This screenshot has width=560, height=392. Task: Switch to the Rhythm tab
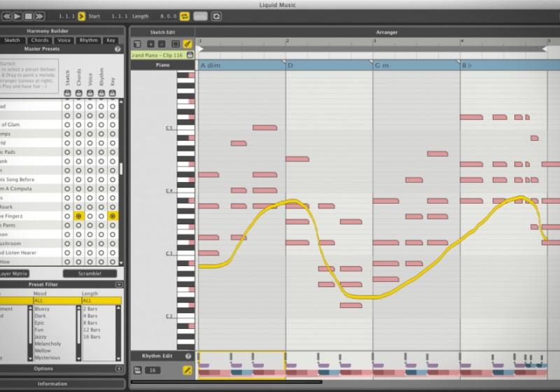(x=88, y=41)
